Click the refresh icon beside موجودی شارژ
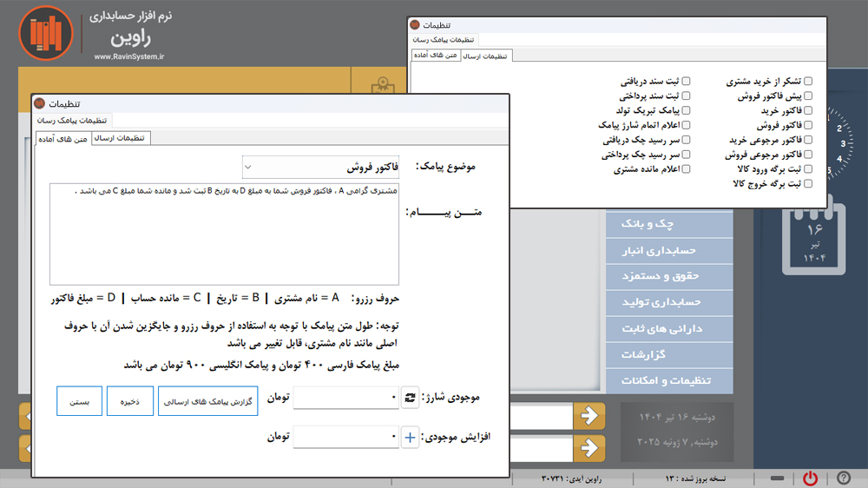Viewport: 868px width, 488px height. 410,398
